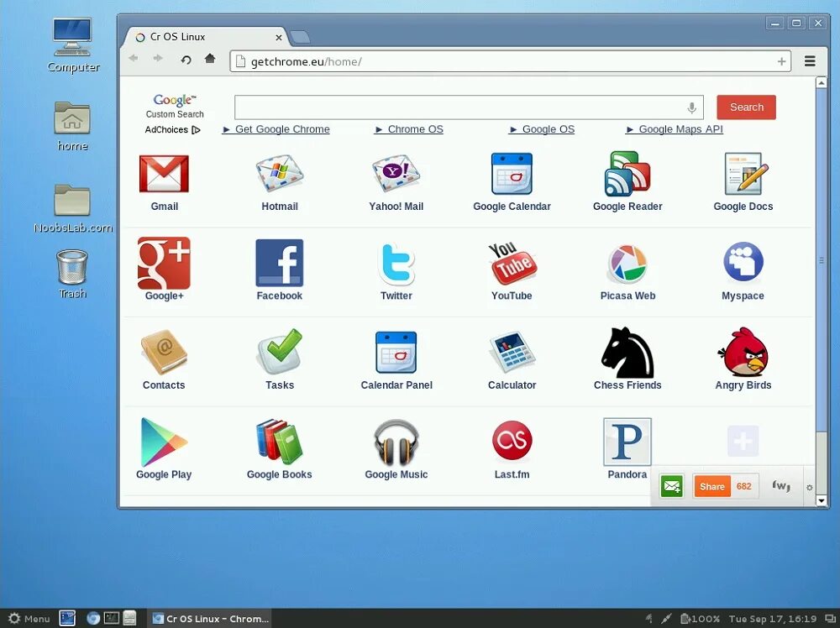Open the Contacts address book icon
The width and height of the screenshot is (840, 628).
pyautogui.click(x=164, y=352)
